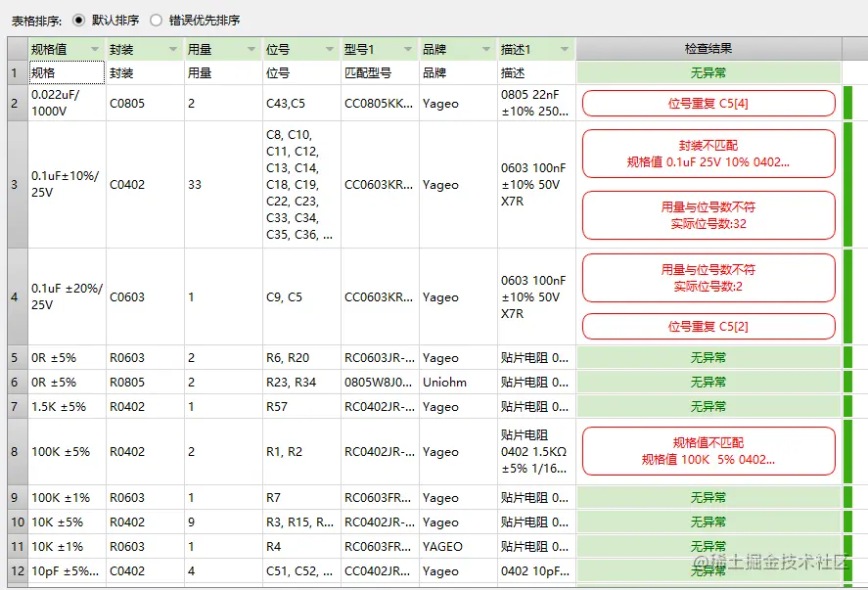Click the 0.1uF ±20%/25V spec cell

click(67, 296)
